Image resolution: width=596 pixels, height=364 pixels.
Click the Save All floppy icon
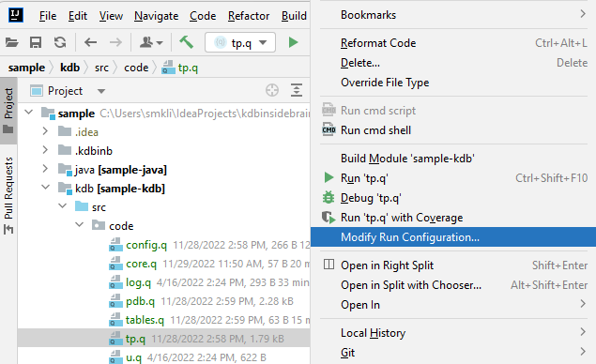[x=36, y=42]
